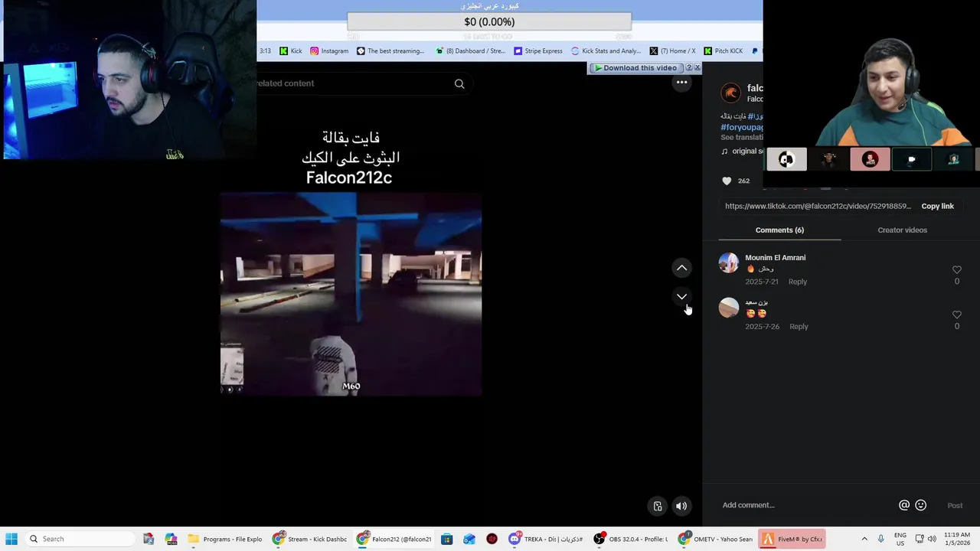Click the search magnifier icon in TikTok

point(459,83)
